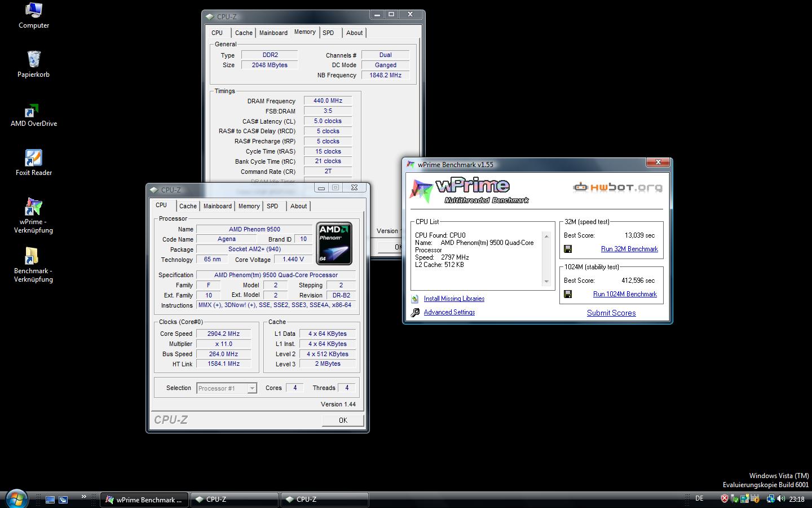Screen dimensions: 812x508
Task: Click OK in the front CPU-Z window
Action: (x=343, y=421)
